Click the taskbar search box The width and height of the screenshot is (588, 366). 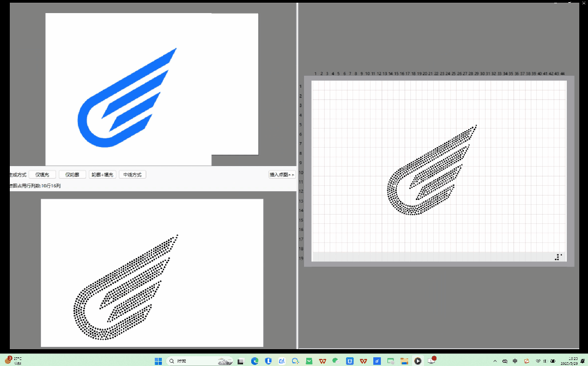[200, 361]
